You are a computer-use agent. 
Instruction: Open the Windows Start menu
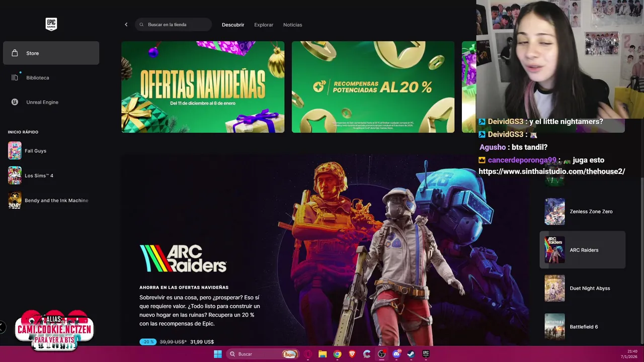218,354
